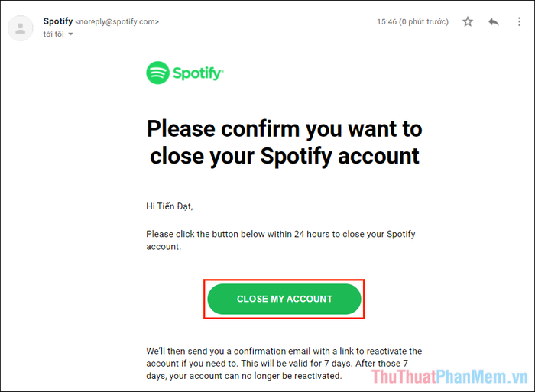Click the ThuThuatPhanMem.vn watermark

449,377
